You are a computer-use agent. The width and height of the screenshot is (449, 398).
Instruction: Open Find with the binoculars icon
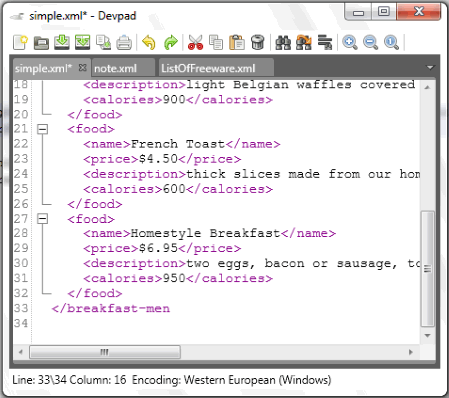click(x=283, y=43)
